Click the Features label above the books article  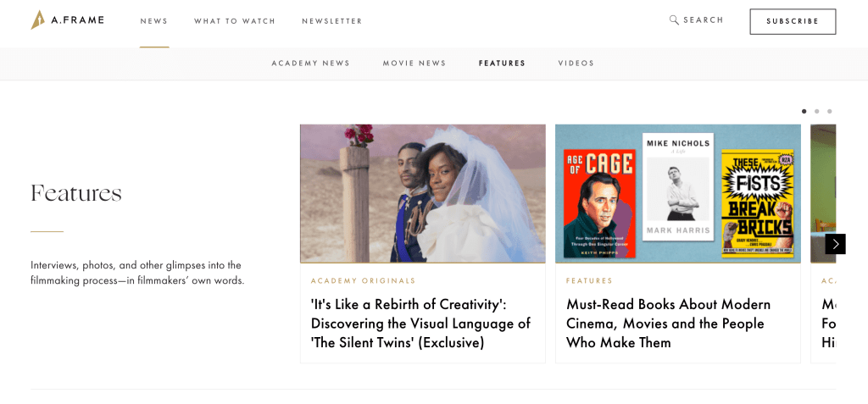pyautogui.click(x=589, y=281)
